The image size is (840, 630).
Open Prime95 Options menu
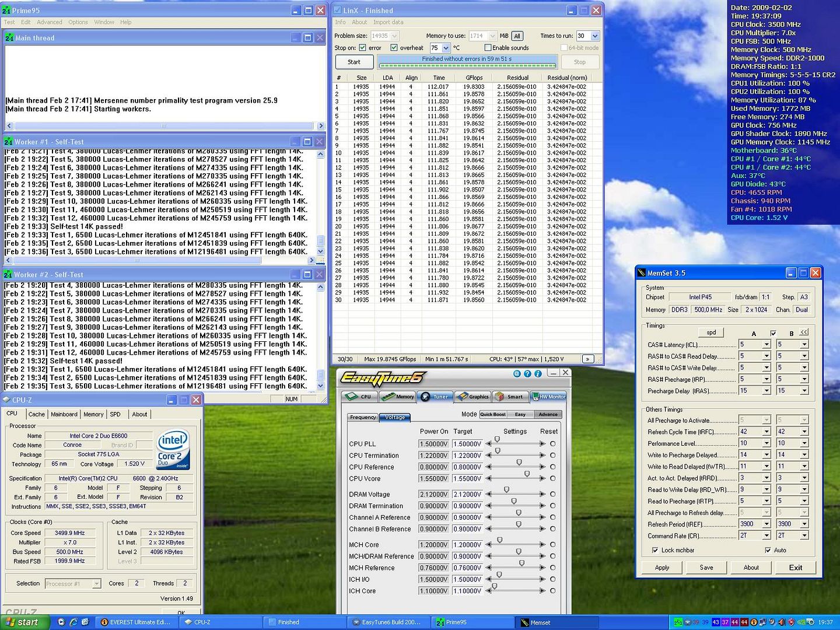[78, 22]
